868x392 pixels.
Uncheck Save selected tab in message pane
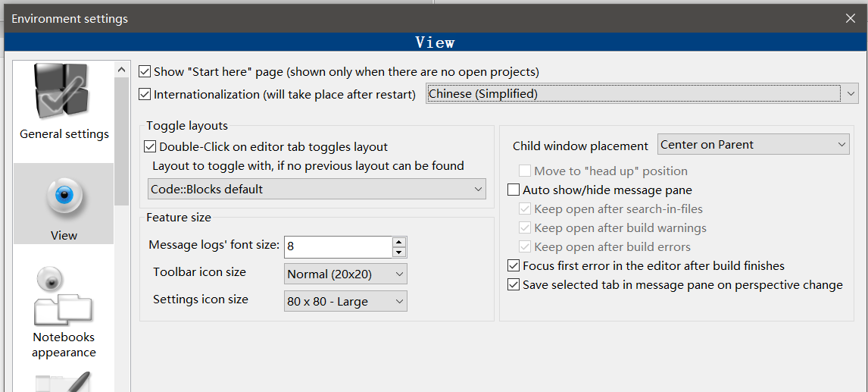coord(514,285)
